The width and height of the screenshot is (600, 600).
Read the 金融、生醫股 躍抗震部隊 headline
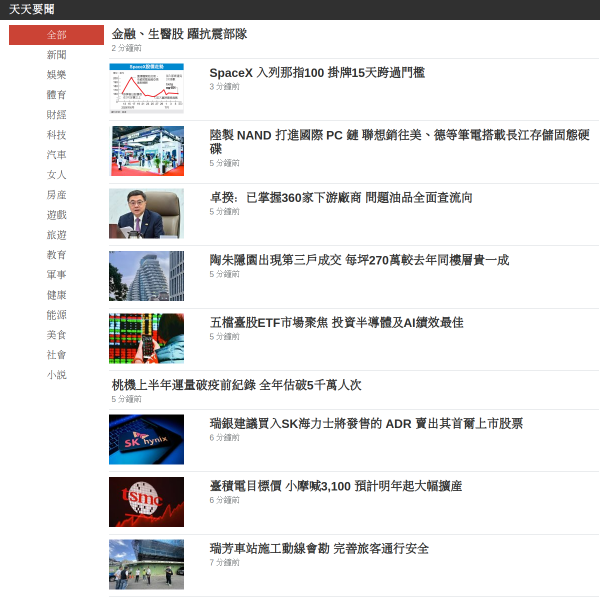(179, 34)
